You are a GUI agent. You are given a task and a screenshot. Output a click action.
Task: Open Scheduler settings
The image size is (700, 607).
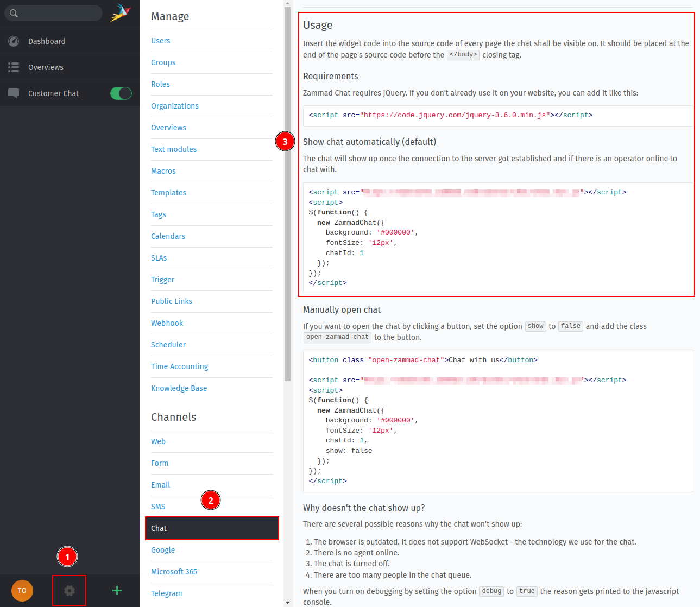click(168, 345)
